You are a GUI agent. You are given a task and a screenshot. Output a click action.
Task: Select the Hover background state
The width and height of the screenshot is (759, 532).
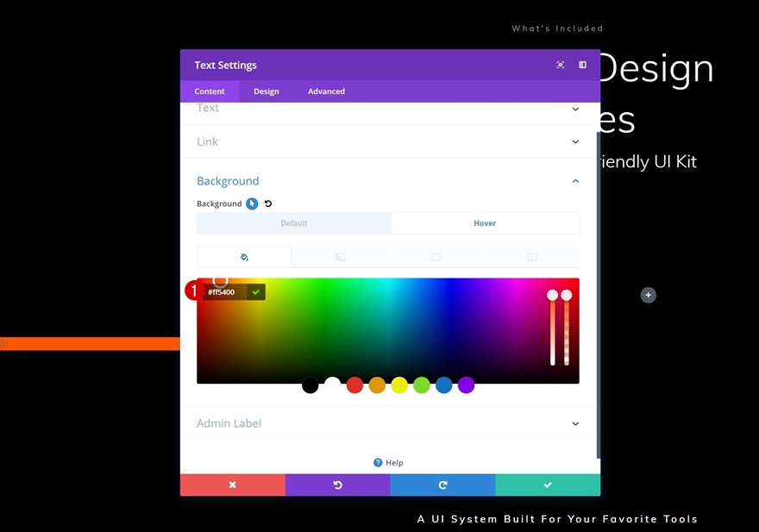[485, 223]
